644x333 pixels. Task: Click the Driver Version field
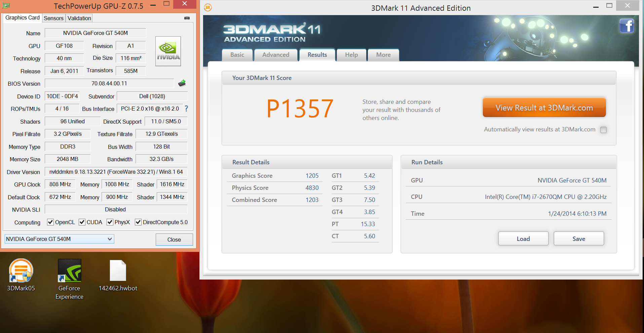pyautogui.click(x=116, y=172)
